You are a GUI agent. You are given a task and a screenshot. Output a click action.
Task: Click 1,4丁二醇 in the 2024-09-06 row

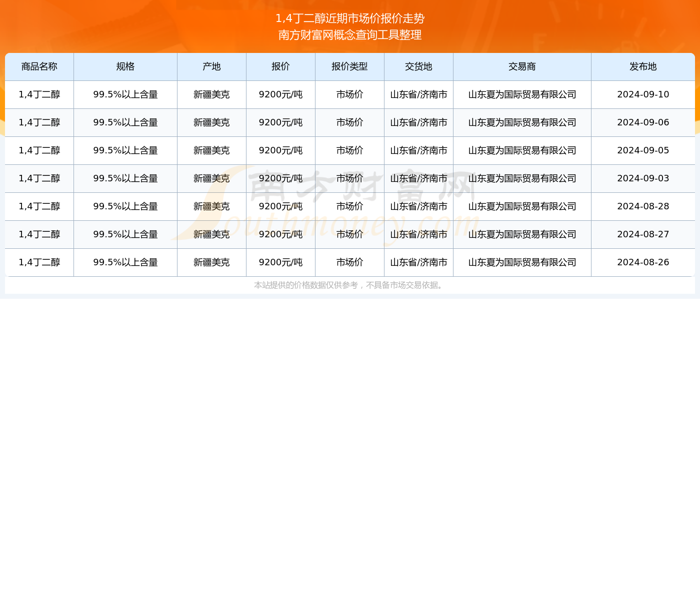coord(39,122)
